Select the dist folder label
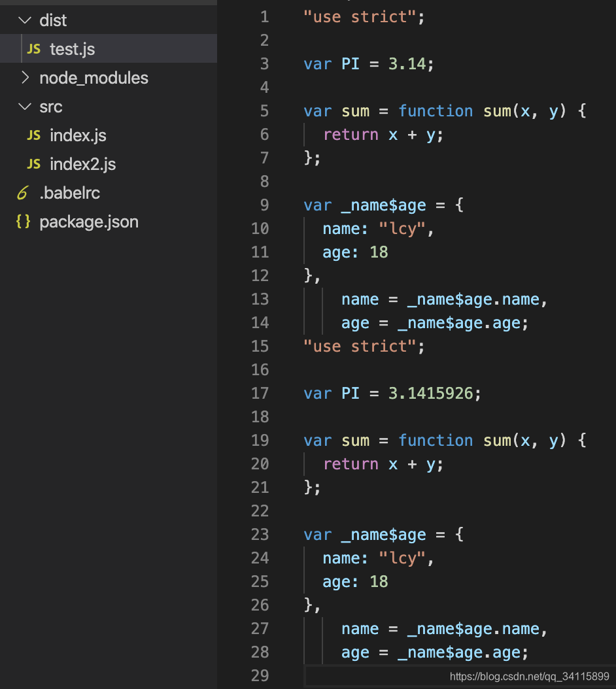This screenshot has width=616, height=689. coord(53,20)
